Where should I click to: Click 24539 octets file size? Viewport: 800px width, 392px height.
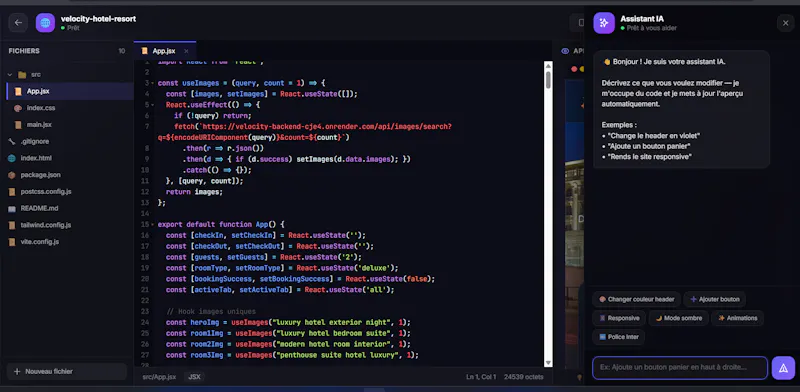coord(523,377)
